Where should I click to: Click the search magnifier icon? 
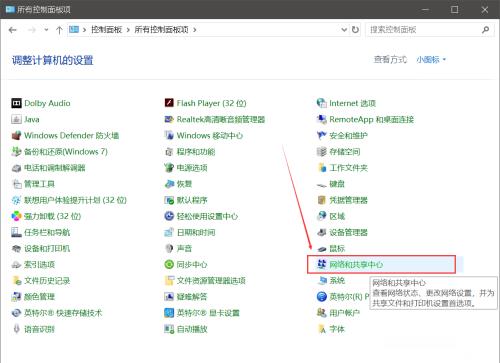pyautogui.click(x=486, y=30)
